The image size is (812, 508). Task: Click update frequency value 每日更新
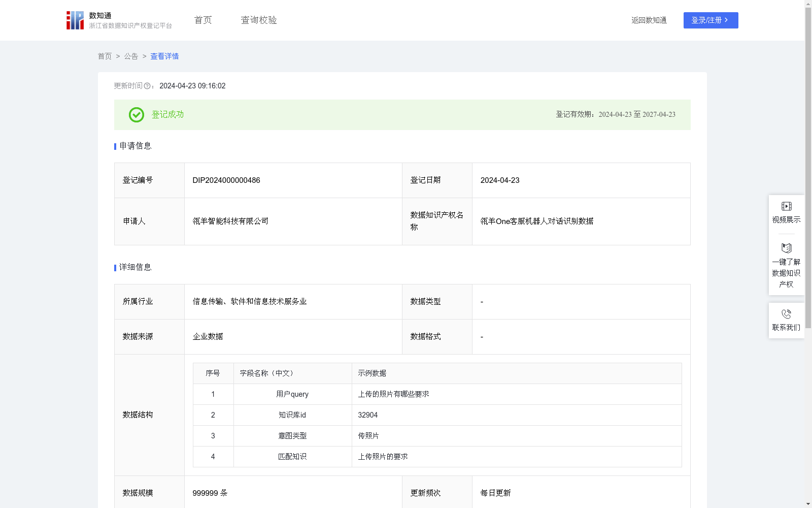[x=496, y=493]
